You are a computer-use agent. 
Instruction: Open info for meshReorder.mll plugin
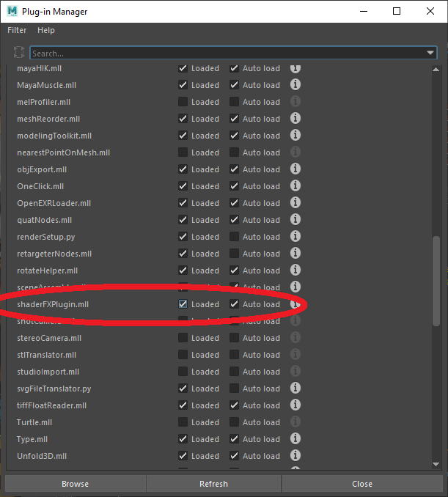pyautogui.click(x=295, y=119)
